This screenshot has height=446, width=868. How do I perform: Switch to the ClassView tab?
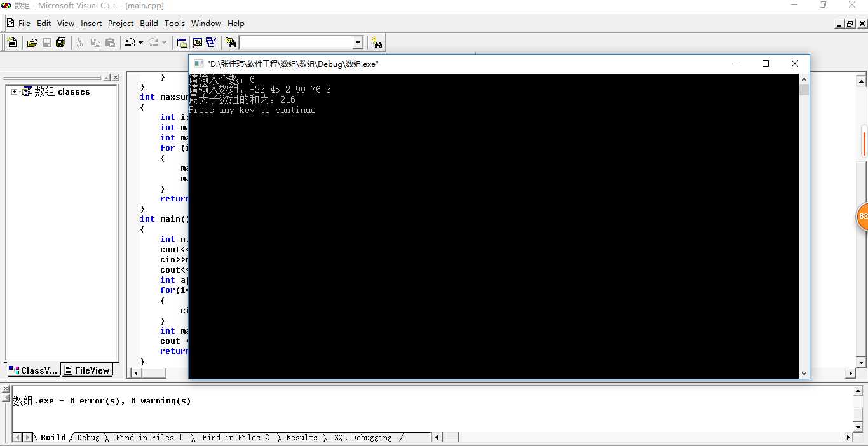[32, 370]
